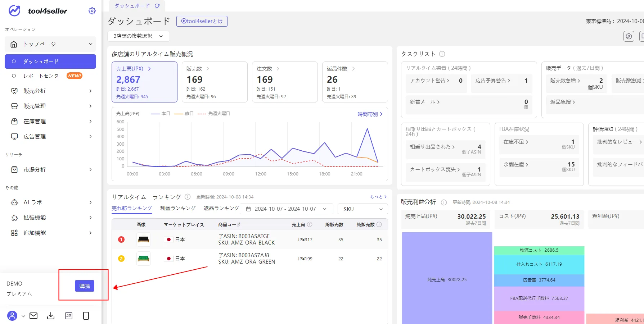Select ダッシュボード in the sidebar
Viewport: 644px width, 324px height.
point(50,61)
